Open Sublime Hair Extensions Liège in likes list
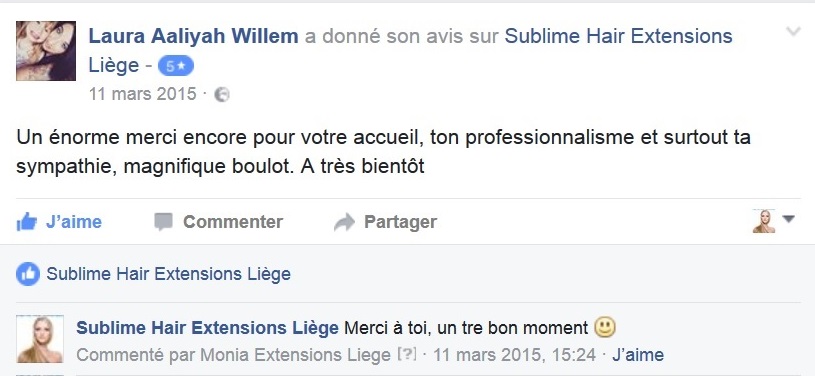815x376 pixels. point(168,274)
